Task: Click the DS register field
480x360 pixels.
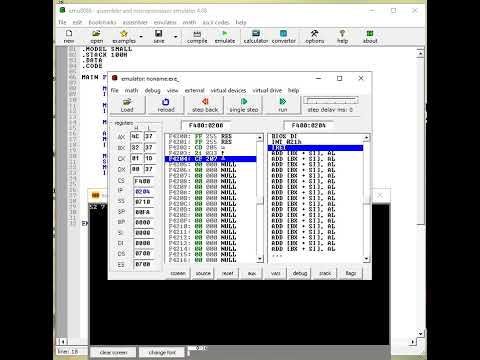Action: click(x=144, y=253)
